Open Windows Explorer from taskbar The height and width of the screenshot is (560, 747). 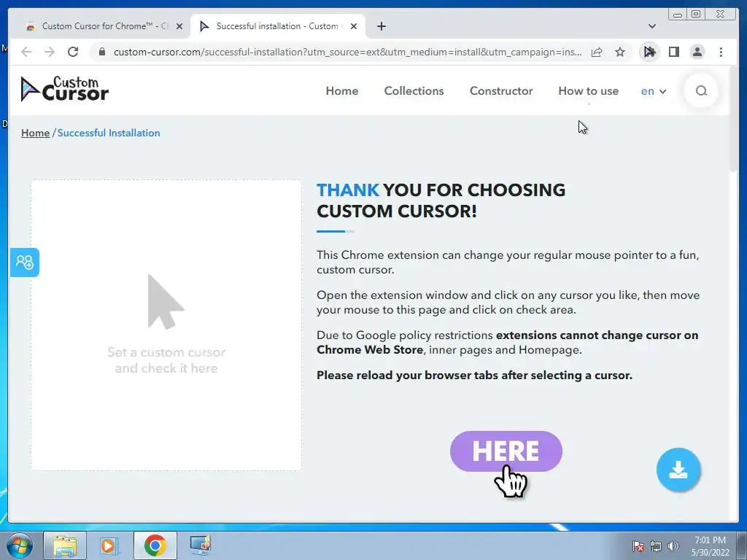[65, 545]
